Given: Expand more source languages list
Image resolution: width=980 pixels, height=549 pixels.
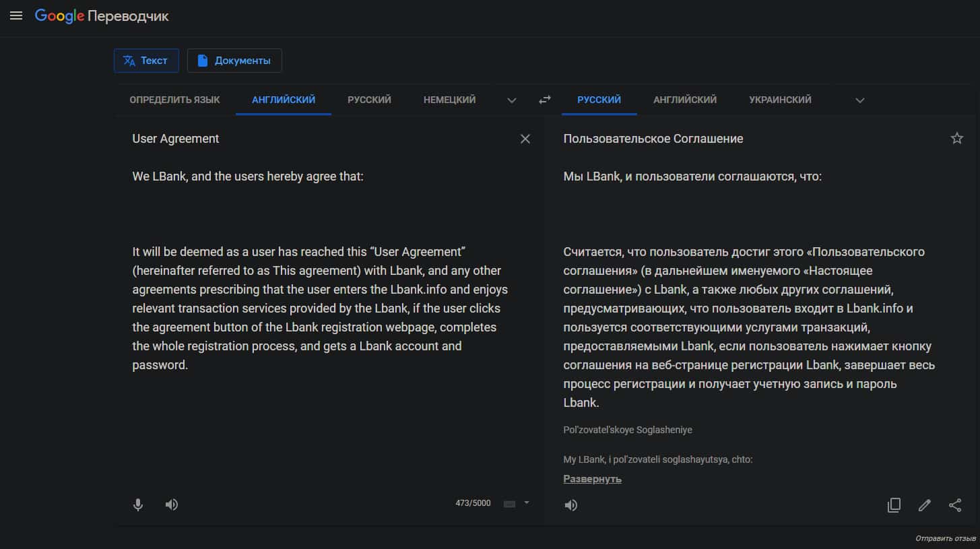Looking at the screenshot, I should 512,100.
